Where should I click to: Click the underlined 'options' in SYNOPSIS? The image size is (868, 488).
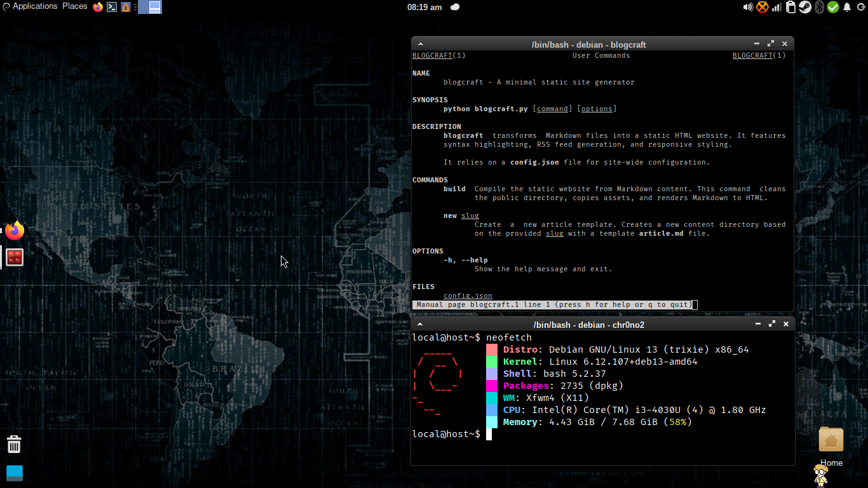[597, 109]
